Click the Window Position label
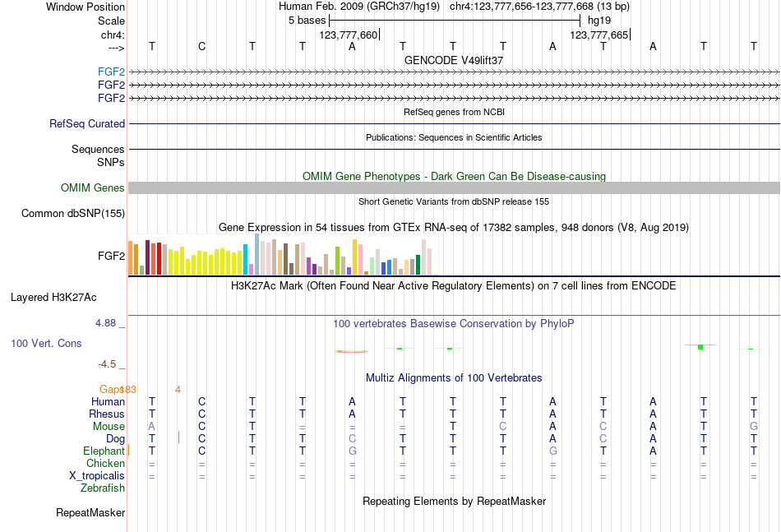The height and width of the screenshot is (532, 781). 85,7
